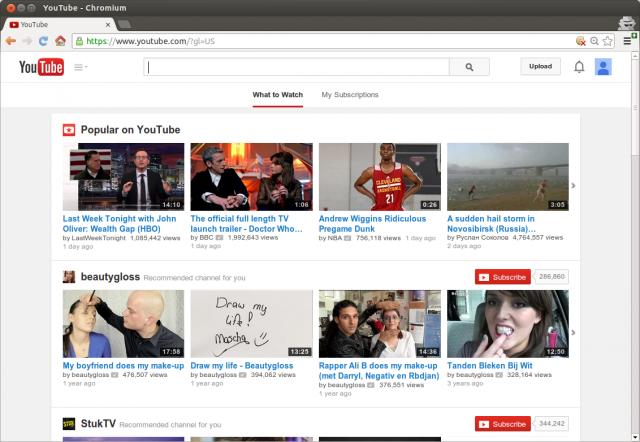Click The official full length TV launch trailer title
The image size is (640, 442).
[x=247, y=224]
